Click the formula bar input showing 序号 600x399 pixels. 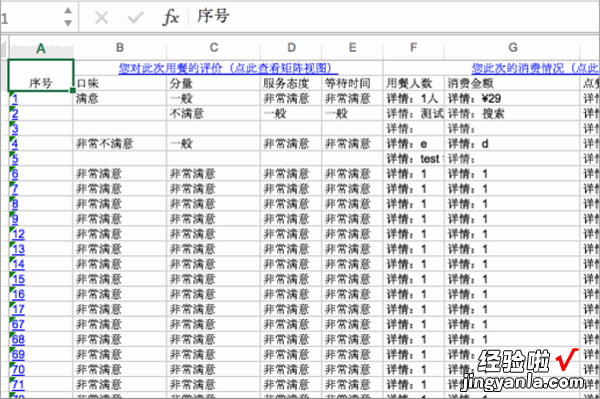(394, 17)
